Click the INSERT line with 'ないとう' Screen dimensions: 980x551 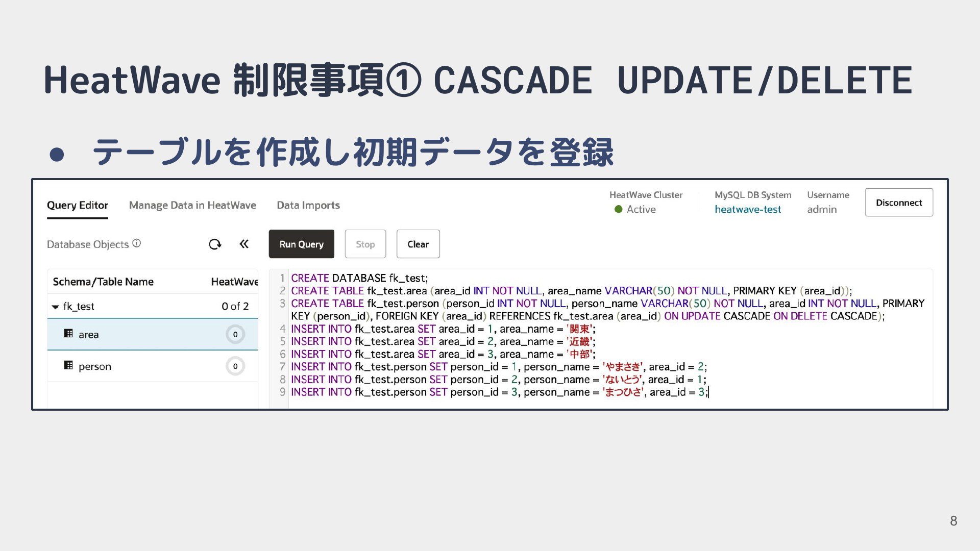pos(499,380)
